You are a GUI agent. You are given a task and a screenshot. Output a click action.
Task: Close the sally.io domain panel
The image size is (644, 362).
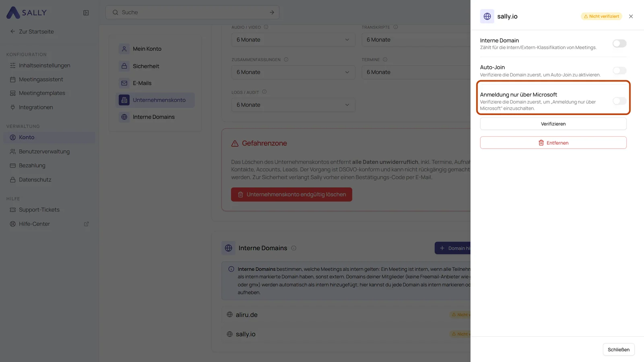[631, 16]
